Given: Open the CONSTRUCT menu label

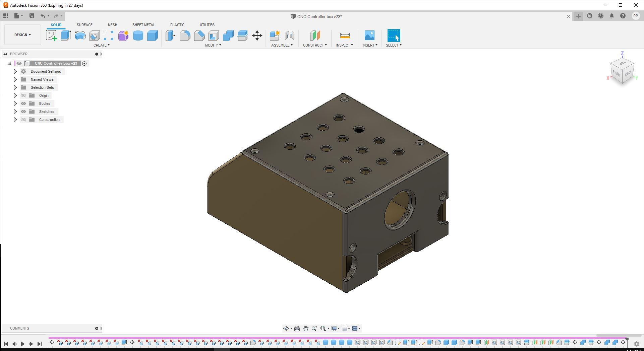Looking at the screenshot, I should coord(315,45).
